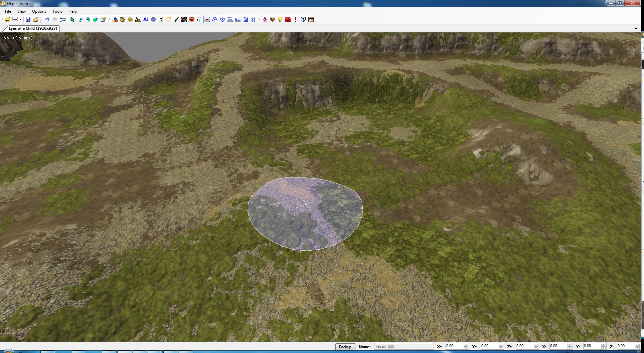The width and height of the screenshot is (644, 353).
Task: Click the lower terrain down-arrow tool
Action: [x=222, y=20]
